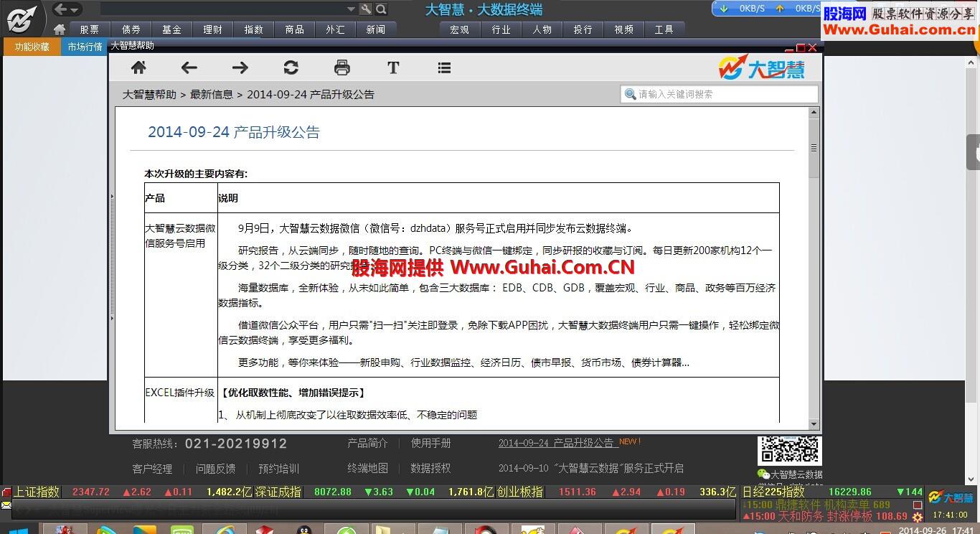This screenshot has height=534, width=980.
Task: Click the 鼎捷软件 机构卖单 alert line
Action: tap(816, 505)
